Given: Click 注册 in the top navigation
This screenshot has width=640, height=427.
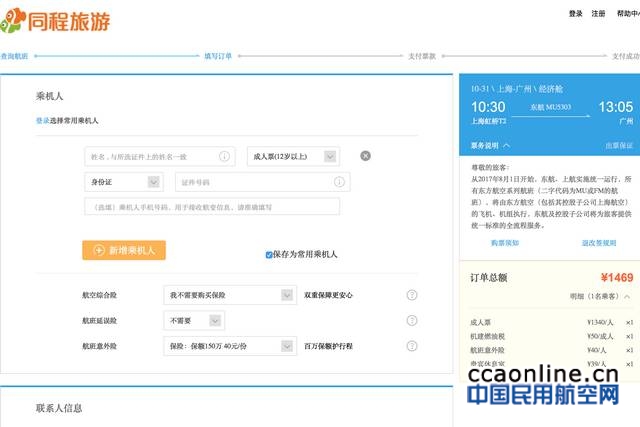Looking at the screenshot, I should (599, 14).
